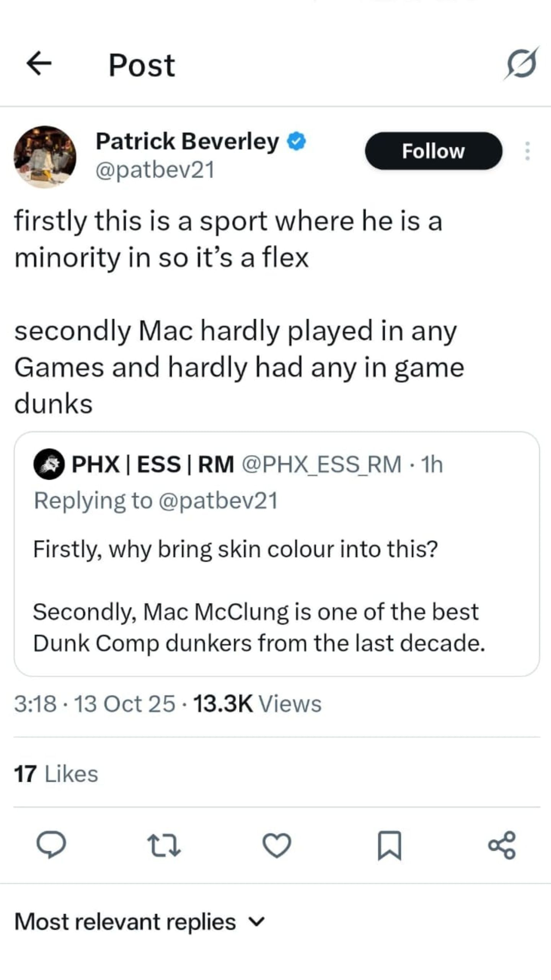The width and height of the screenshot is (551, 980).
Task: Tap the @PHX_ESS_RM handle in quoted post
Action: (x=321, y=464)
